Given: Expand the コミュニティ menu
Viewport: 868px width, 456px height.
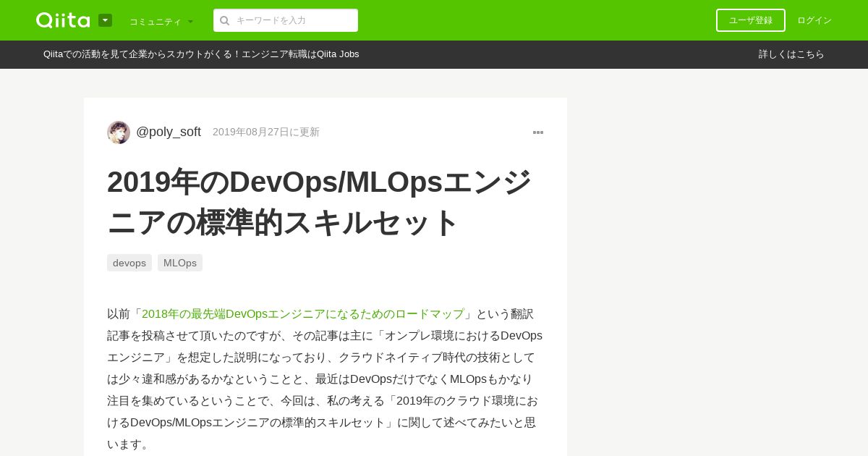Looking at the screenshot, I should pyautogui.click(x=161, y=21).
